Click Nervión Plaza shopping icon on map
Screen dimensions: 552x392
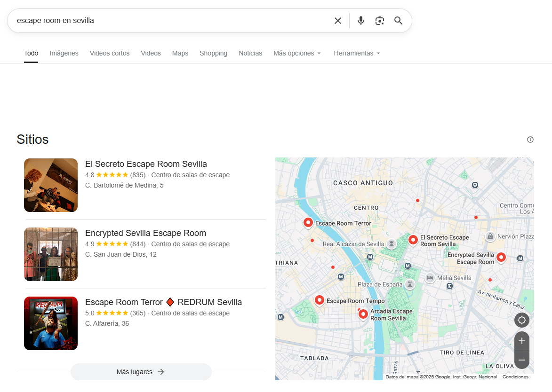(490, 236)
